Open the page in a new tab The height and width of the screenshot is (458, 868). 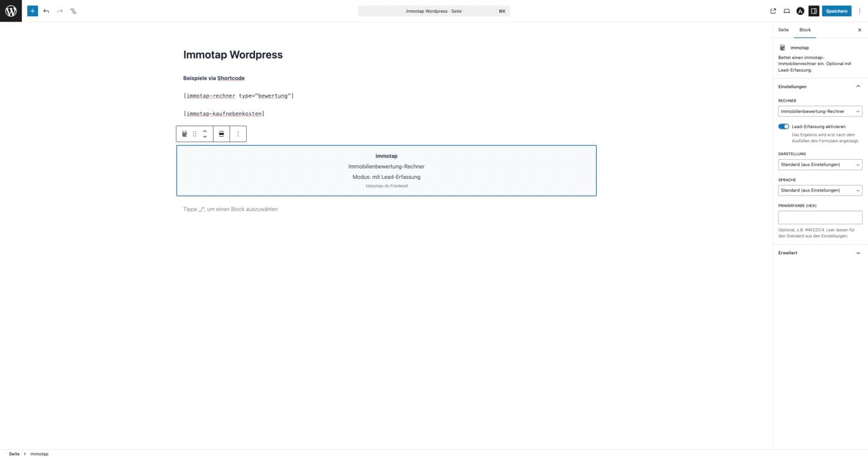(773, 11)
